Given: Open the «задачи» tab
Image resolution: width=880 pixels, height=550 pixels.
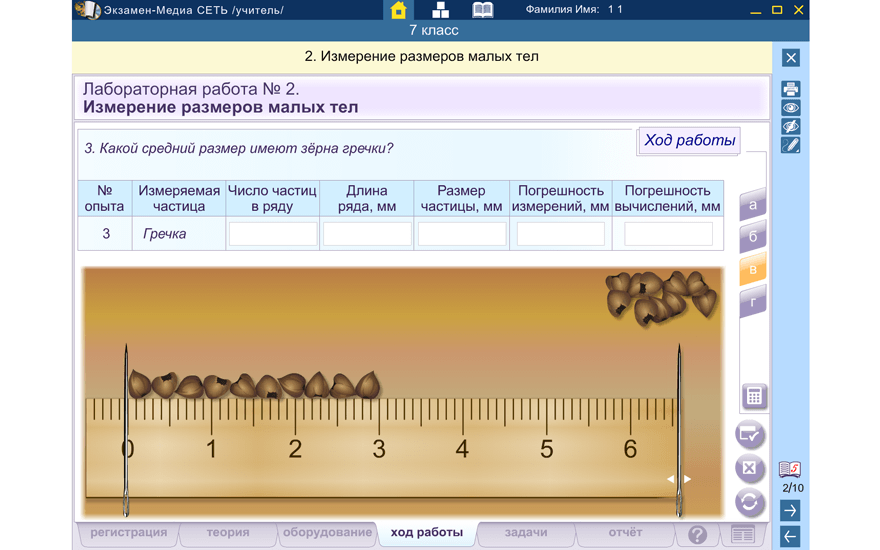Looking at the screenshot, I should (526, 533).
